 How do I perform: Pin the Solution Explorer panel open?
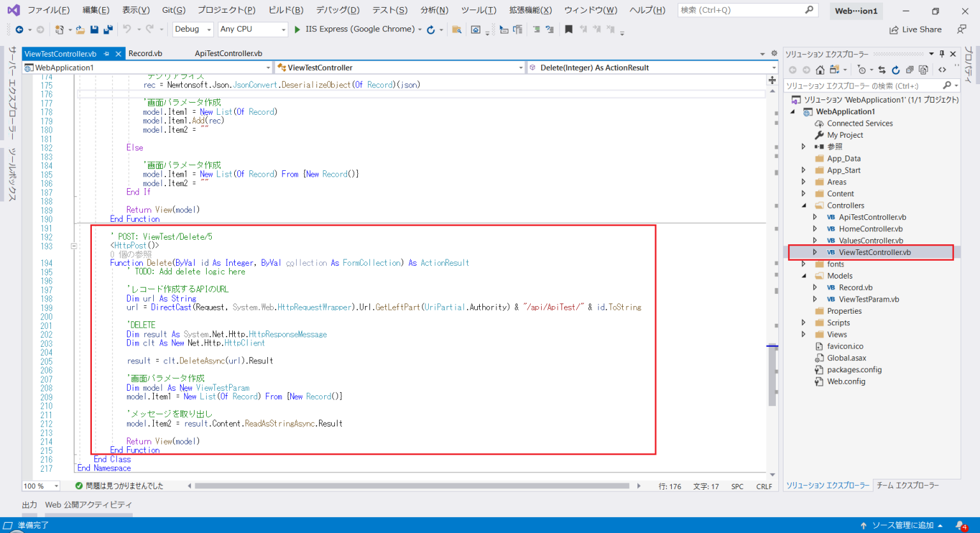[x=942, y=54]
